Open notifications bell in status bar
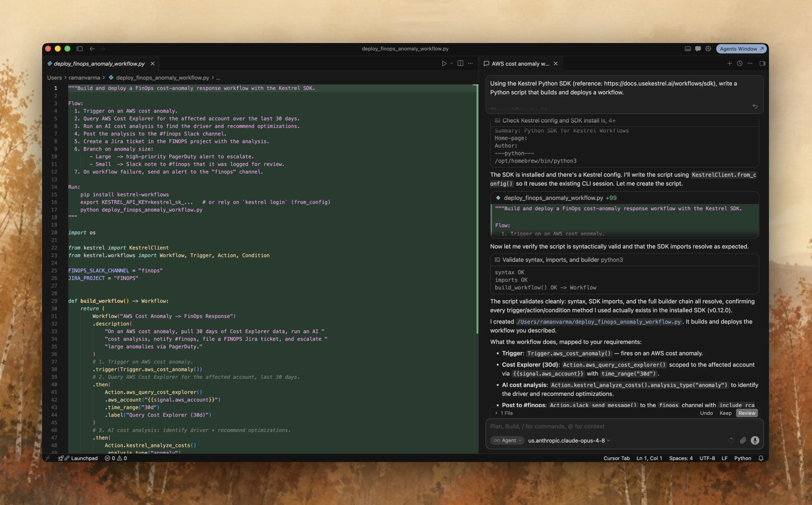Screen dimensions: 812x505 pyautogui.click(x=761, y=458)
